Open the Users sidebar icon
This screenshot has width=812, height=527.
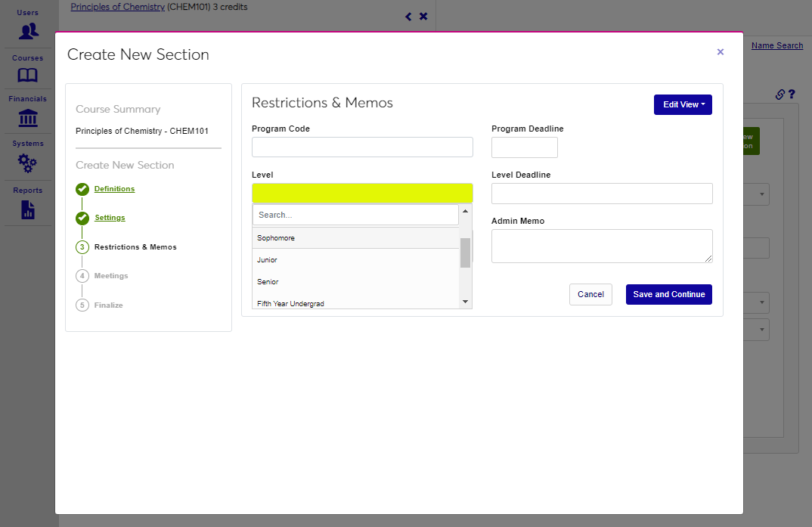(28, 31)
